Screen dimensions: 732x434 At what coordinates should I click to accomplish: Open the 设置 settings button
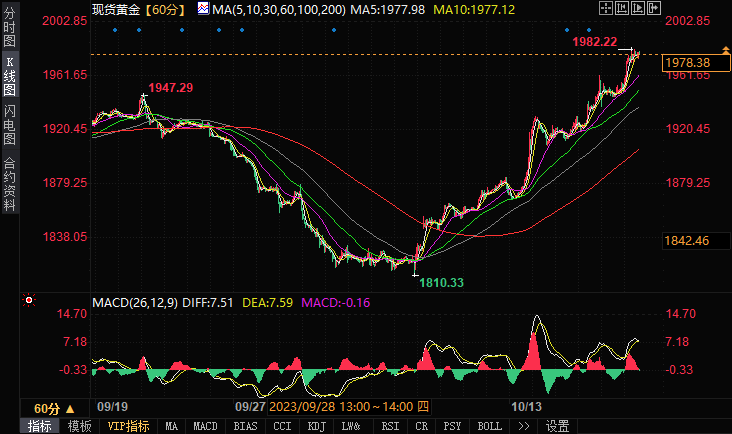(x=557, y=426)
